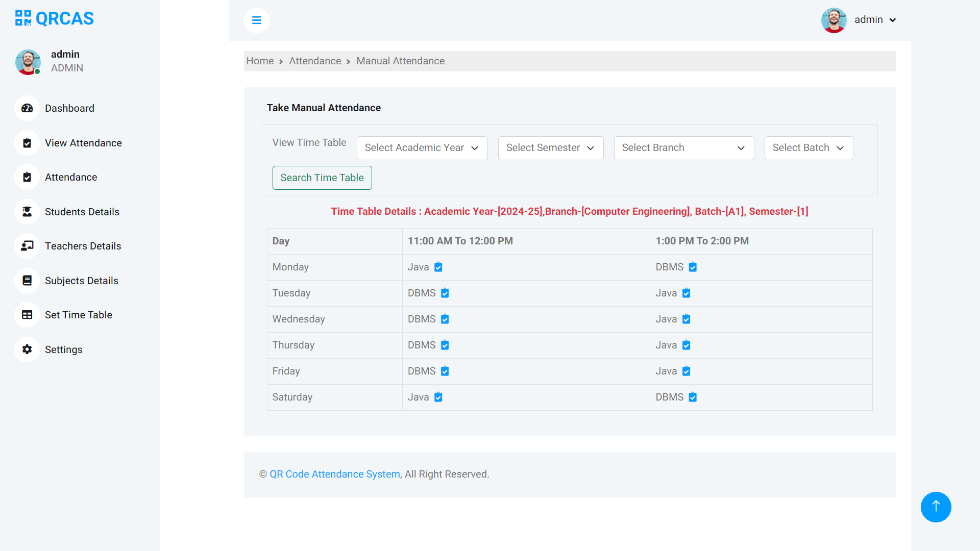Open the Select Batch dropdown

pyautogui.click(x=808, y=148)
